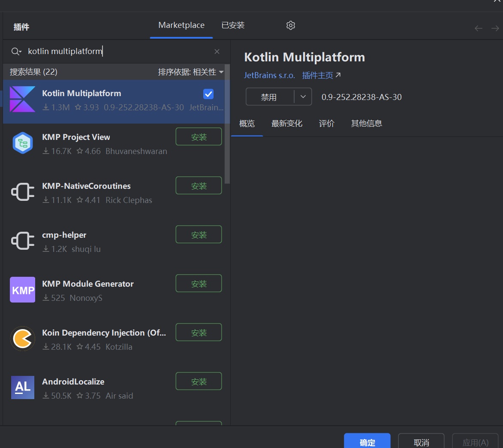This screenshot has height=448, width=503.
Task: Click the KMP Module Generator icon
Action: tap(22, 290)
